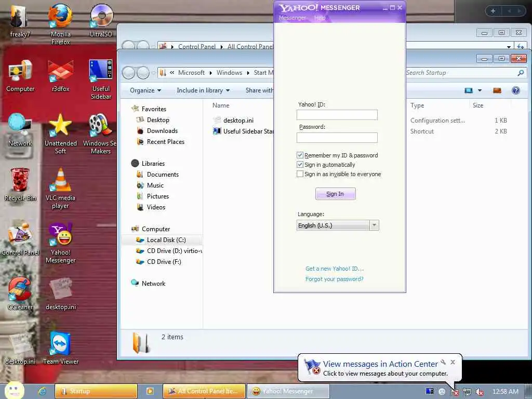Screen dimensions: 532x399
Task: Click Forgot your password link
Action: click(x=334, y=279)
